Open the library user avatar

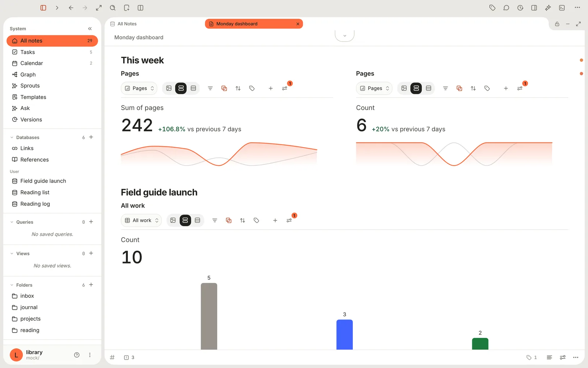tap(16, 355)
